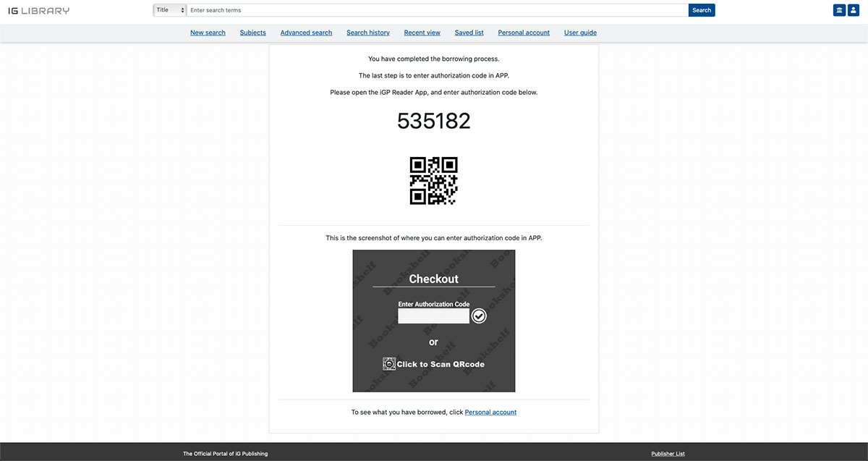Open the Title search-field dropdown
Image resolution: width=868 pixels, height=461 pixels.
pyautogui.click(x=170, y=10)
